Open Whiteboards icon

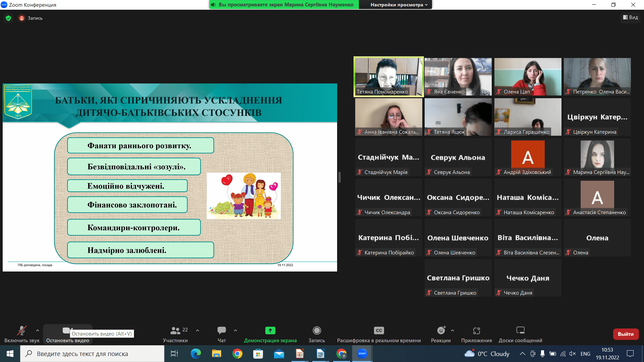tap(520, 330)
